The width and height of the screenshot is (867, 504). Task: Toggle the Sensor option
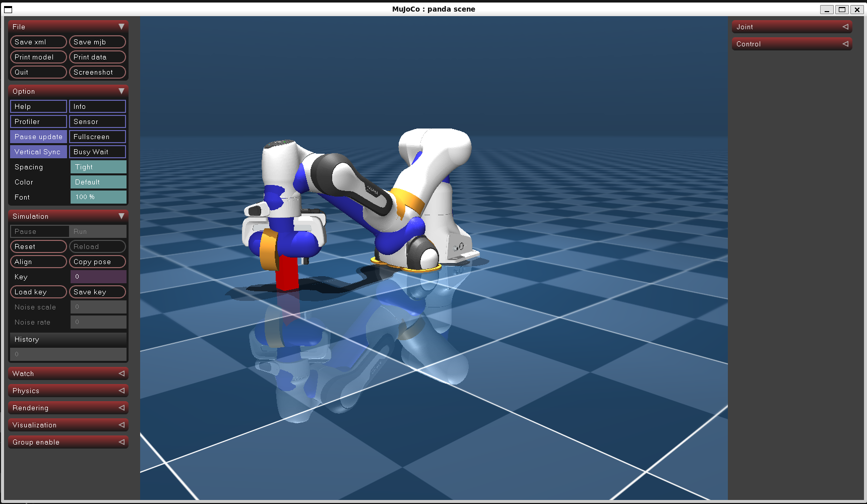coord(97,121)
